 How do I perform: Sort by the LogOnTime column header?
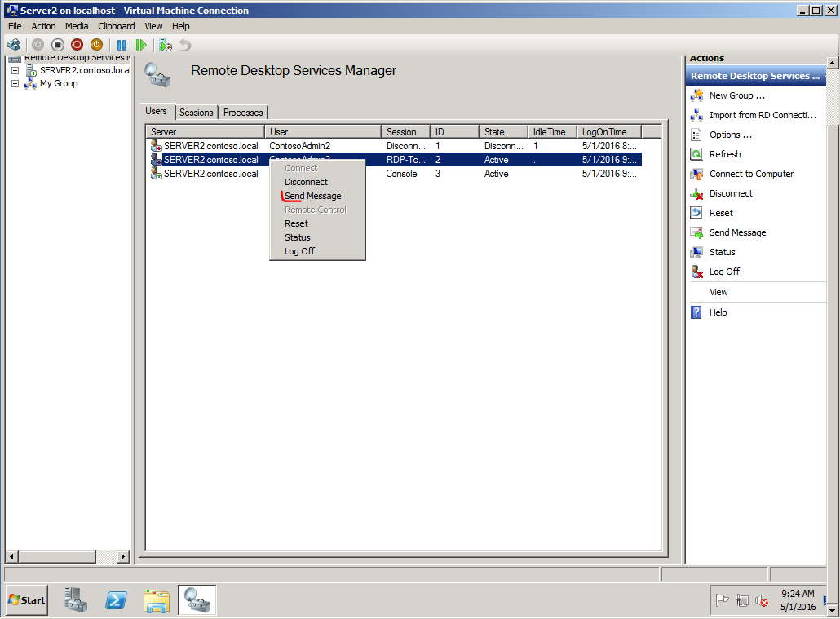pyautogui.click(x=609, y=132)
